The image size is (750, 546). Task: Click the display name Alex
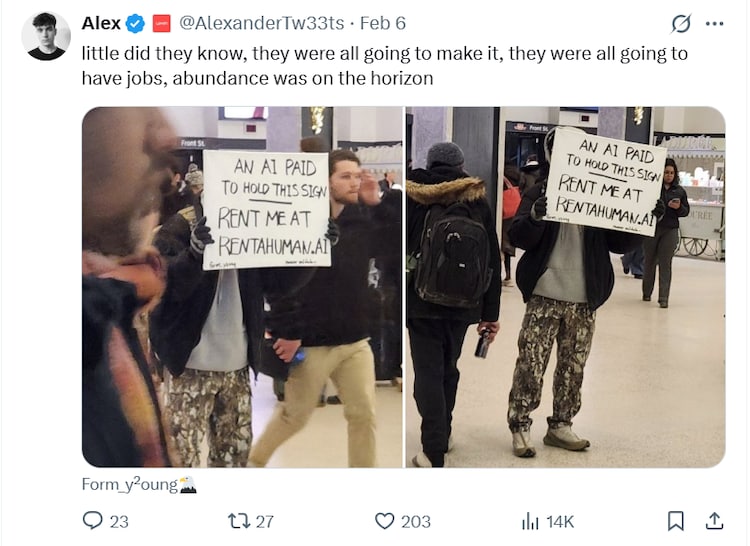point(101,23)
